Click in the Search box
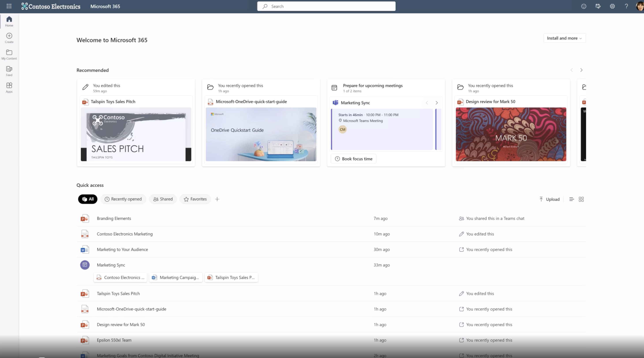The height and width of the screenshot is (358, 644). tap(326, 6)
